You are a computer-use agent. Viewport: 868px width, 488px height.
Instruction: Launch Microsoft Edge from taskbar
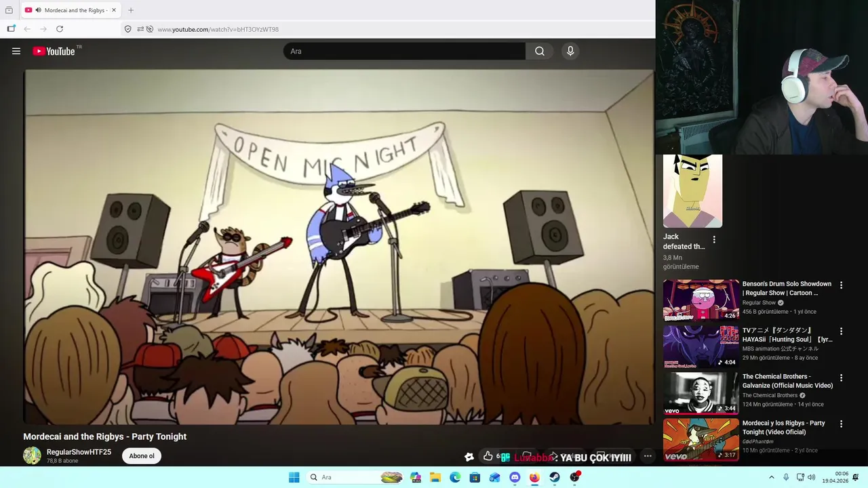coord(455,477)
